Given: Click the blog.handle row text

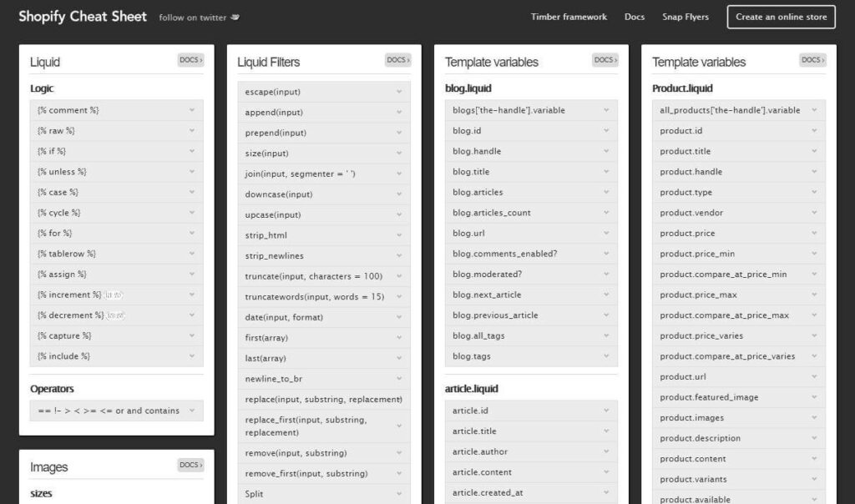Looking at the screenshot, I should [477, 152].
